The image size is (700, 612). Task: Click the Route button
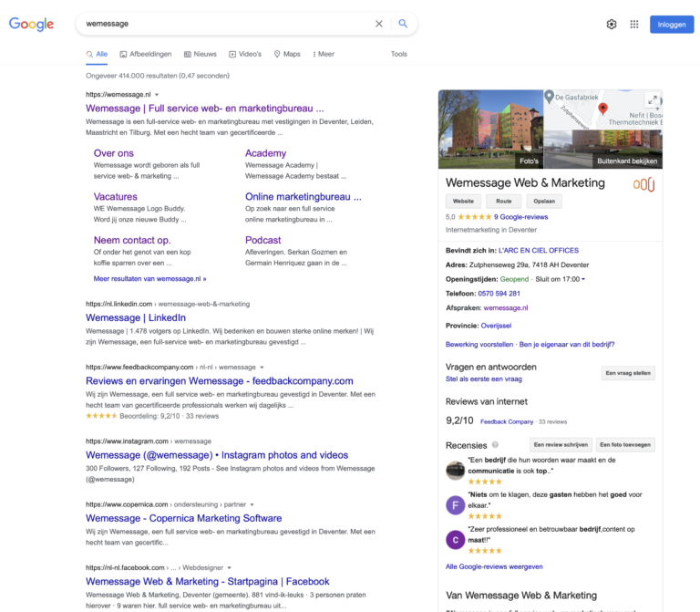coord(503,202)
